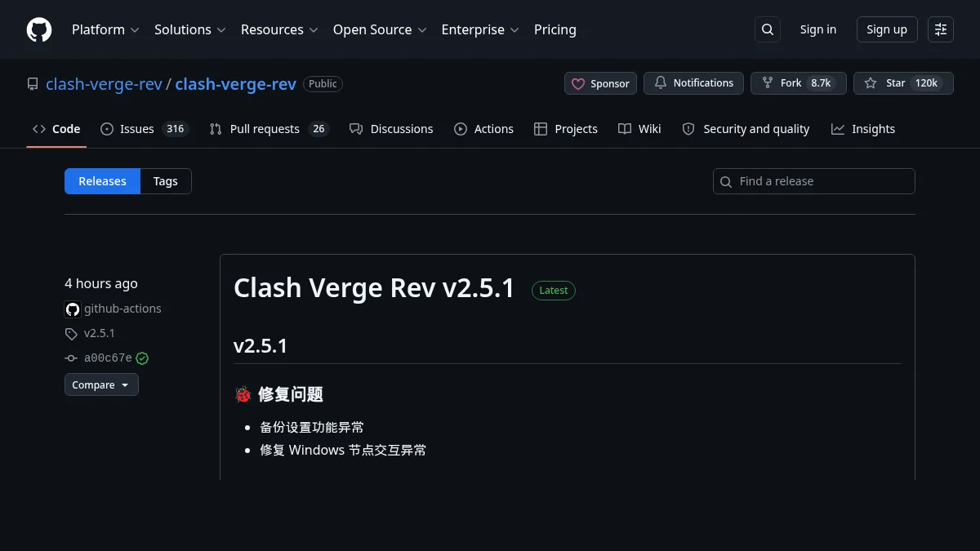Open the clash-verge-rev owner link

105,84
